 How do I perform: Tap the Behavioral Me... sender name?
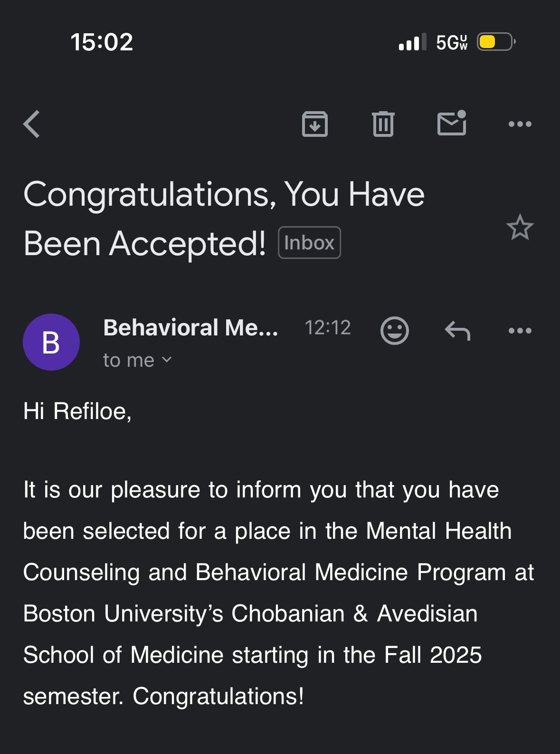190,327
